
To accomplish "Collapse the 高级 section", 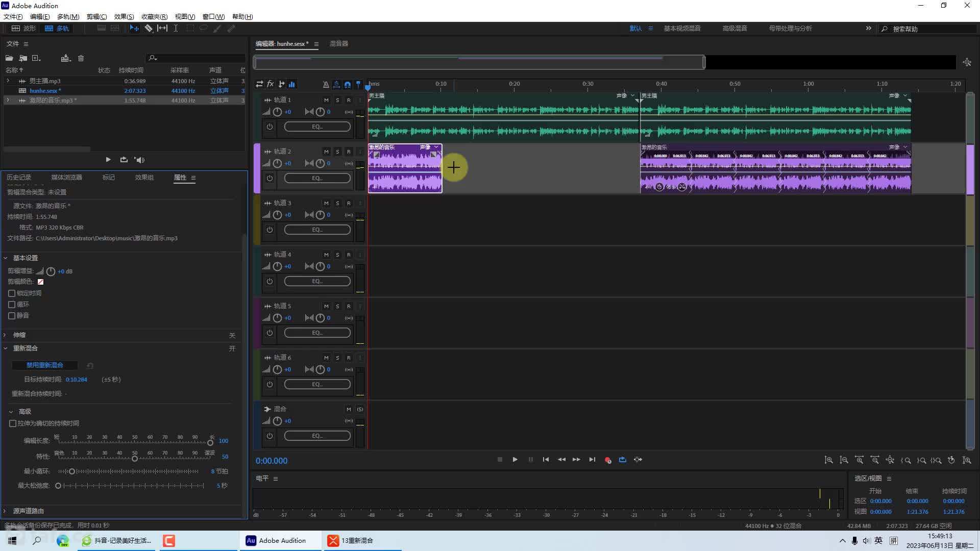I will [11, 412].
